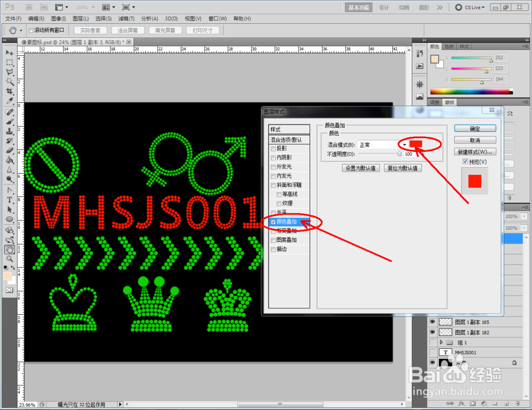532x410 pixels.
Task: Click the color spectrum ramp bar
Action: point(471,92)
